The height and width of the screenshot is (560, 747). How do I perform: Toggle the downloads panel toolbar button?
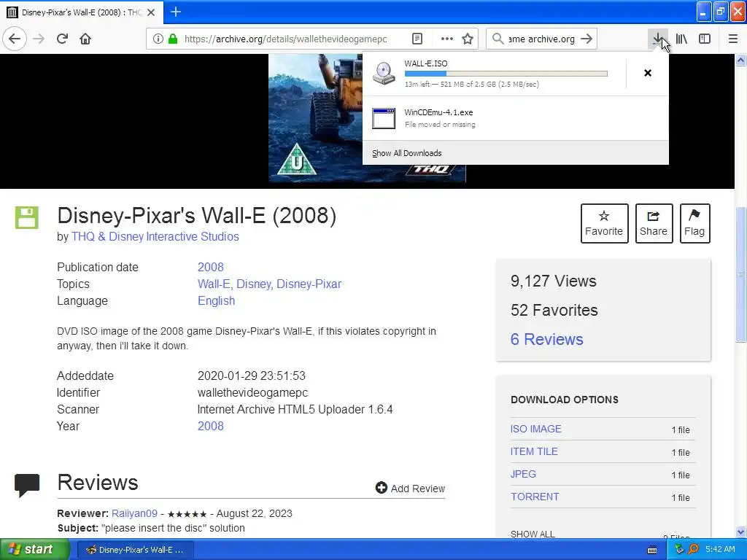pos(658,39)
